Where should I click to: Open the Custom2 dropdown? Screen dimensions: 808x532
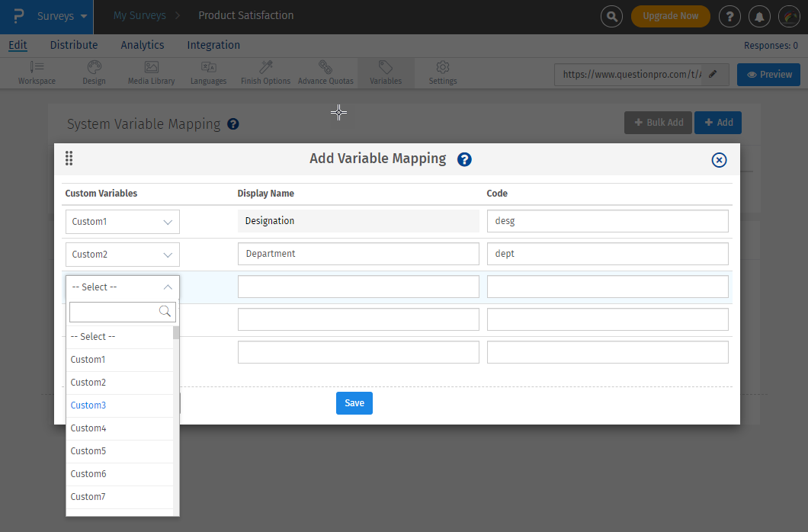tap(122, 254)
